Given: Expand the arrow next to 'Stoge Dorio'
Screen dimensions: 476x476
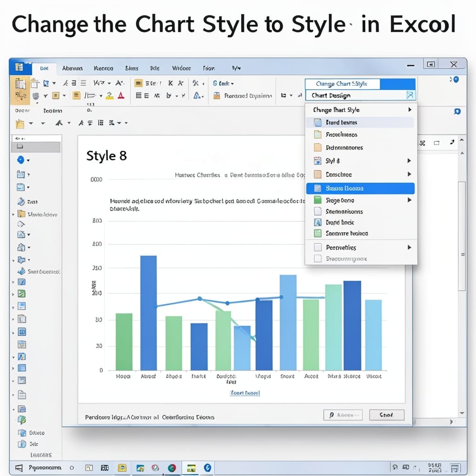Looking at the screenshot, I should click(409, 200).
